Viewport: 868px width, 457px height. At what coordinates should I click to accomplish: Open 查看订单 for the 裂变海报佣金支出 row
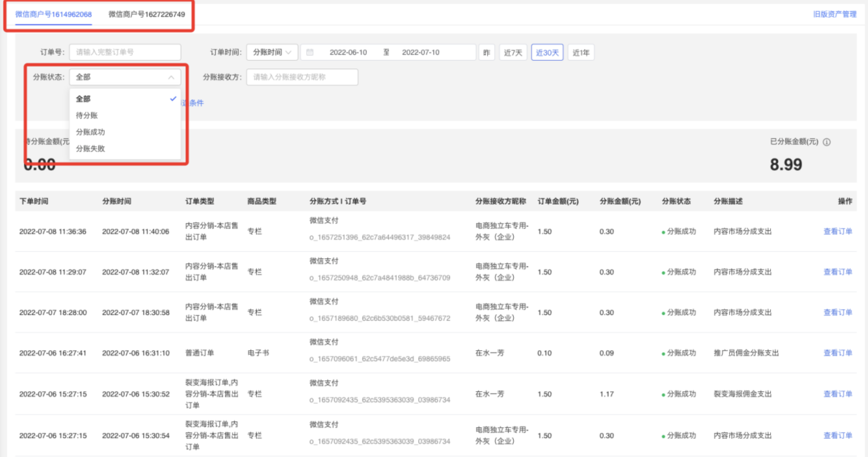838,394
